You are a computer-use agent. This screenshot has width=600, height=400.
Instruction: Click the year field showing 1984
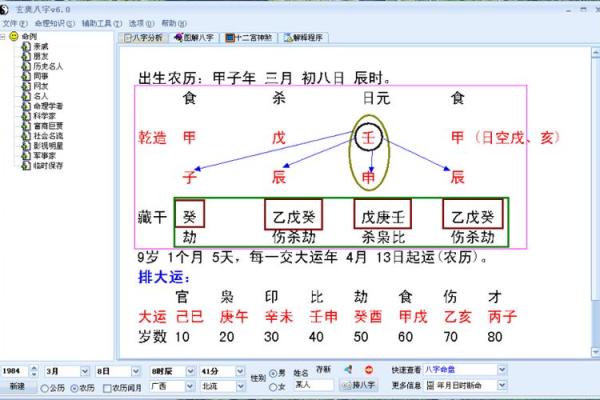pyautogui.click(x=15, y=371)
